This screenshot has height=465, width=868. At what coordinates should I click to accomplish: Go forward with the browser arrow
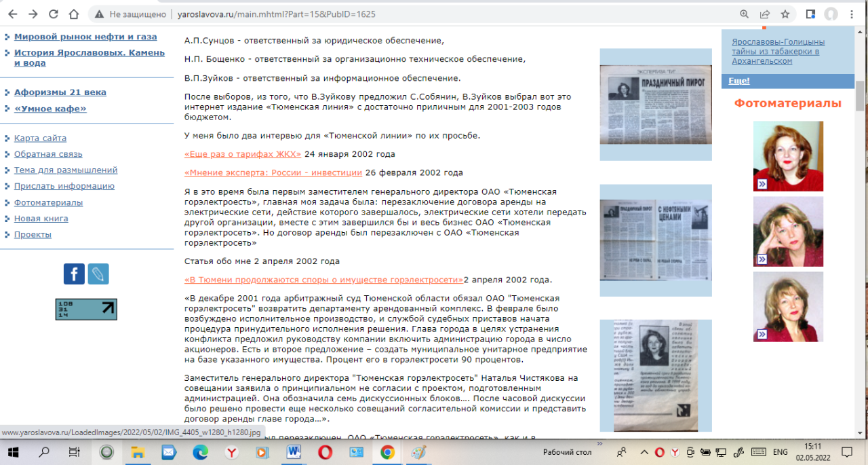click(x=33, y=14)
